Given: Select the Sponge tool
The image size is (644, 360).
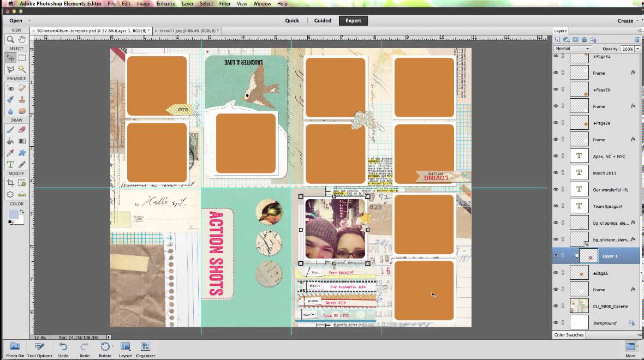Looking at the screenshot, I should [22, 111].
